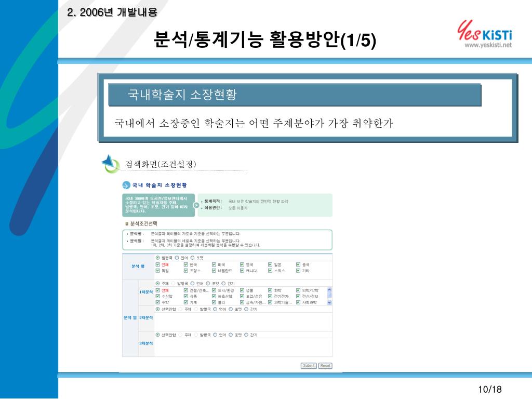Uncheck the 과학기술 checkbox

270,302
